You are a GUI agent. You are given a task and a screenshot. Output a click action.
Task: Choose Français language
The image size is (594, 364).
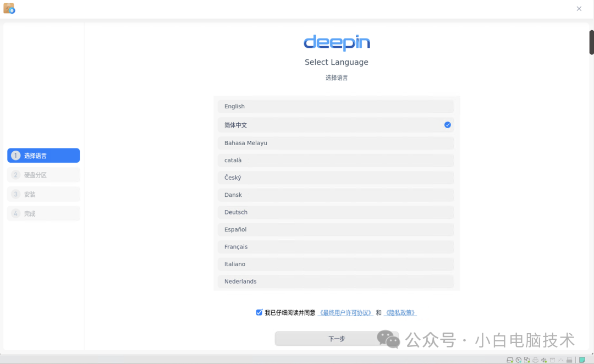(x=335, y=246)
